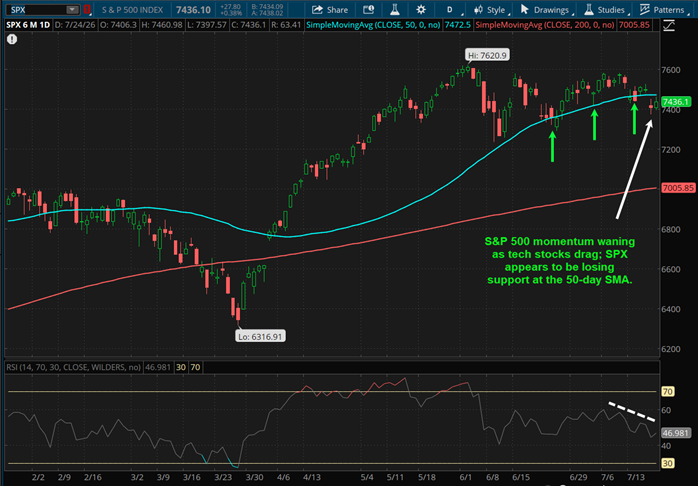The image size is (699, 487).
Task: Click the Close value C: 7436.1
Action: tap(248, 25)
